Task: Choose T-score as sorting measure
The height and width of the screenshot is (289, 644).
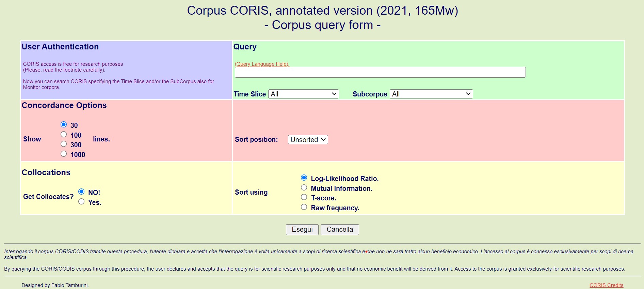Action: click(x=304, y=197)
